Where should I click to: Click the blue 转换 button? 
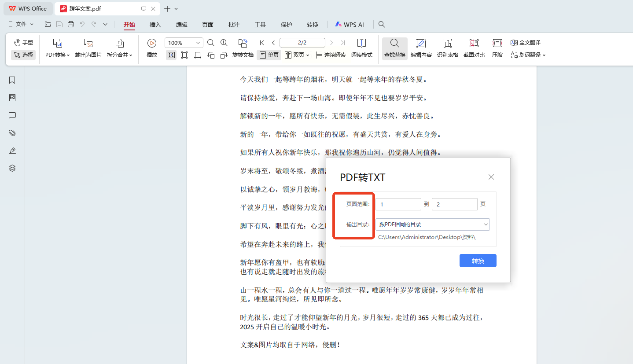(x=478, y=261)
